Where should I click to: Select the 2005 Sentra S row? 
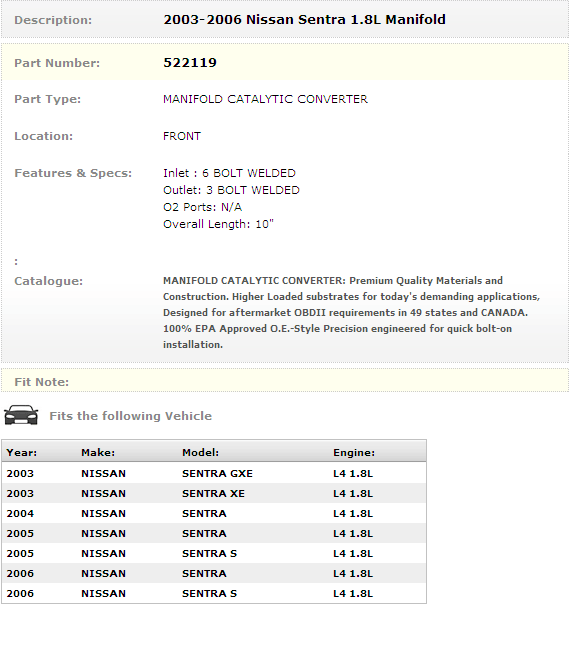214,553
